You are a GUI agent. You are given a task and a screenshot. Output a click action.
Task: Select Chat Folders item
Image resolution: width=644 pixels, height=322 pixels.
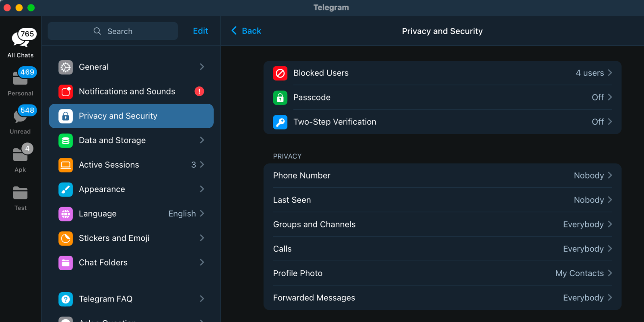131,263
